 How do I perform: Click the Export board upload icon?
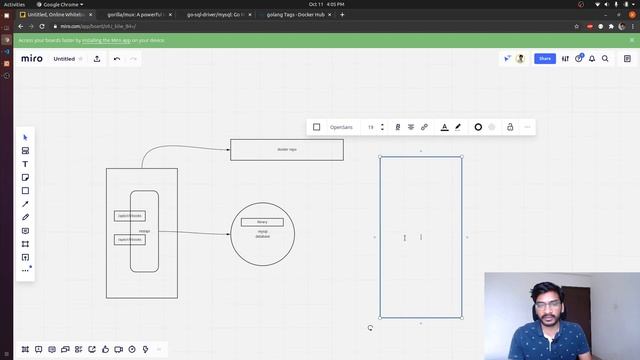point(97,59)
